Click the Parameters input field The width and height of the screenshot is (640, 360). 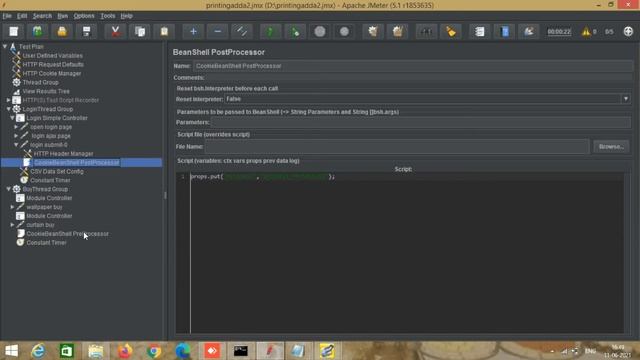421,122
